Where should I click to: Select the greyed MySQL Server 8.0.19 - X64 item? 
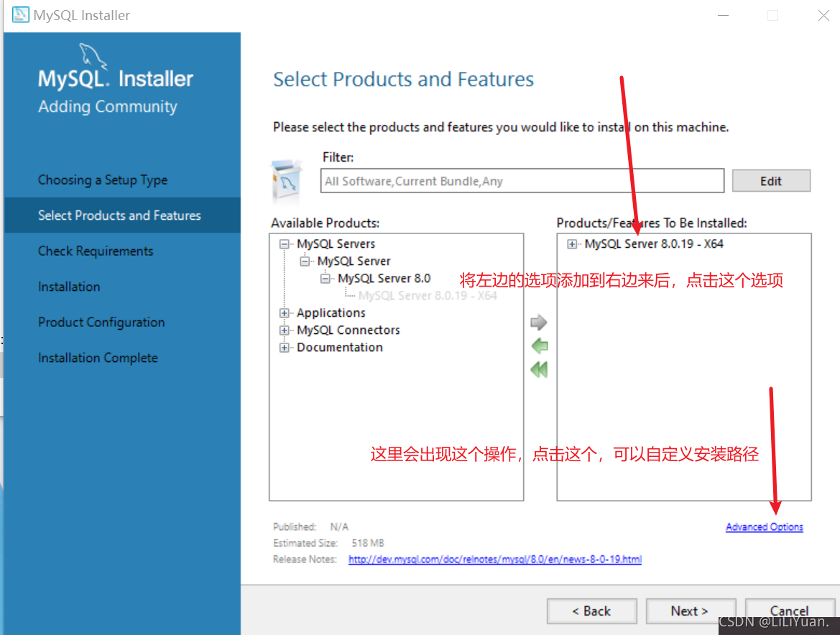pyautogui.click(x=428, y=295)
